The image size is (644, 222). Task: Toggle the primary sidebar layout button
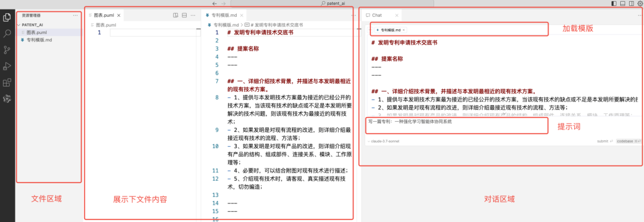614,4
